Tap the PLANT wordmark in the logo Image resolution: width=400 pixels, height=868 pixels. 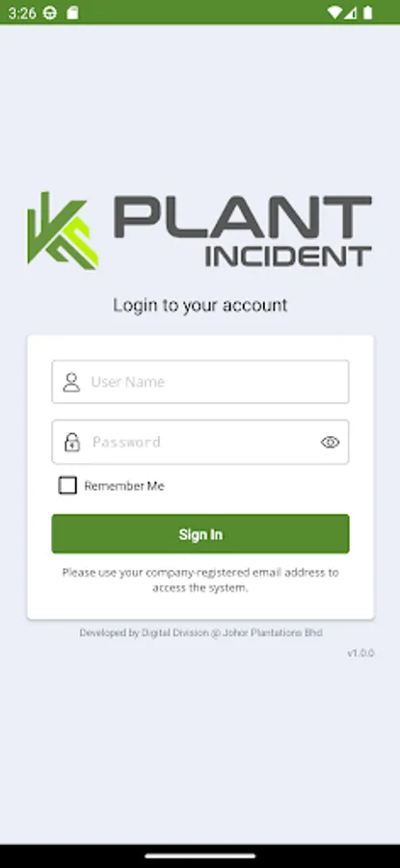243,217
